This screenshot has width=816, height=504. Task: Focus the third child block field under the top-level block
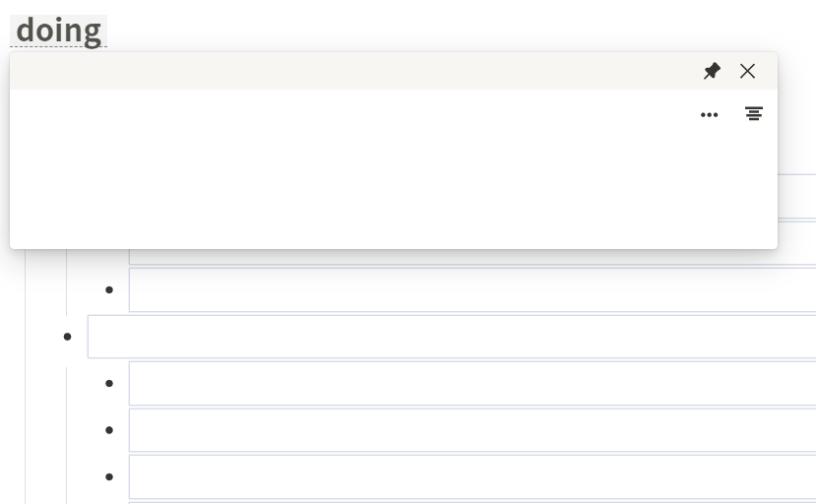coord(471,476)
